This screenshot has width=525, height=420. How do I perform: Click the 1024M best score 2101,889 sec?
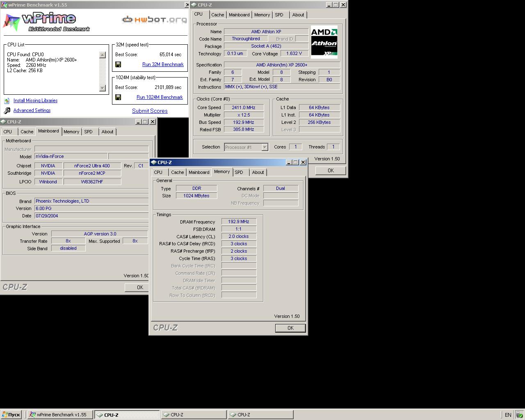click(x=168, y=87)
